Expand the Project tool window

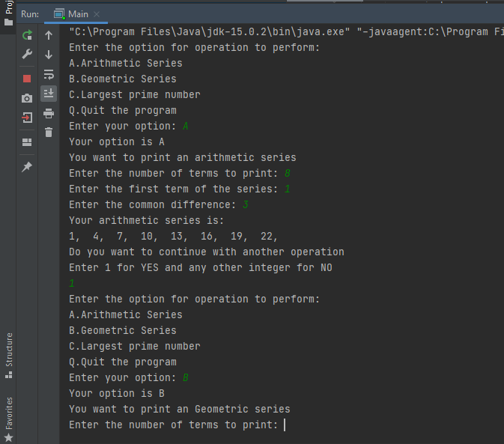pyautogui.click(x=9, y=13)
